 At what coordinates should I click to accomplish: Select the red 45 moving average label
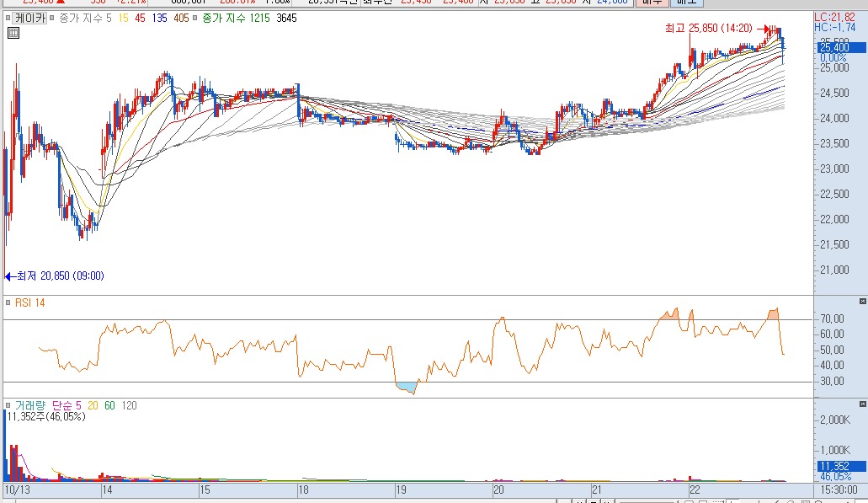pos(140,18)
